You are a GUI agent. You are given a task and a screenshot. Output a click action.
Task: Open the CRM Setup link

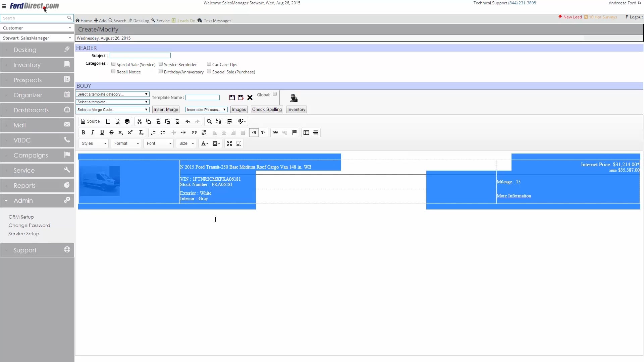[x=21, y=217]
